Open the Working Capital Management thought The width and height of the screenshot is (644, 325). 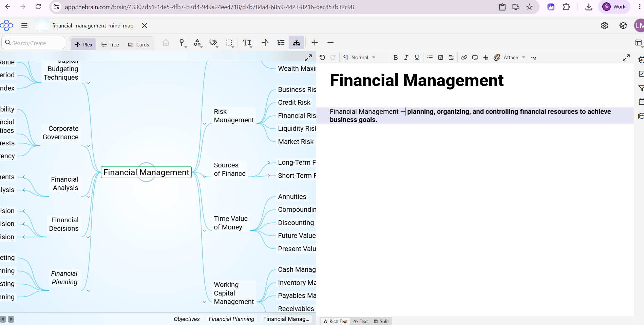[x=234, y=293]
